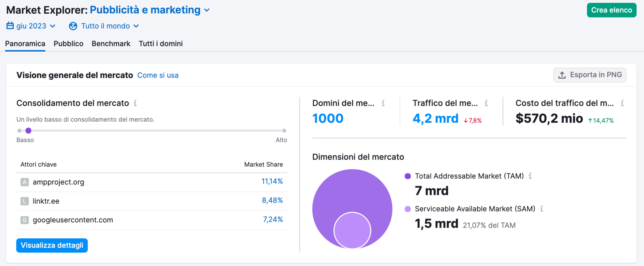Open the Come si usa link

(x=158, y=75)
